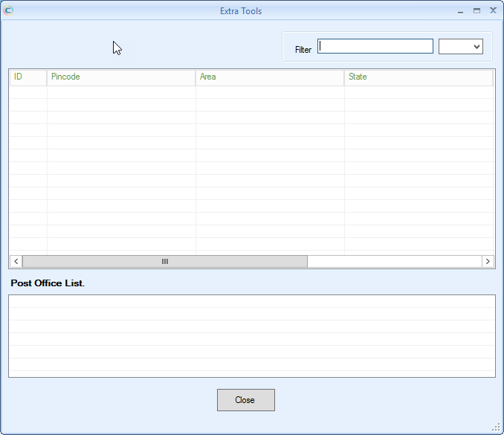Sort by the ID column header
This screenshot has width=504, height=435.
(x=28, y=78)
